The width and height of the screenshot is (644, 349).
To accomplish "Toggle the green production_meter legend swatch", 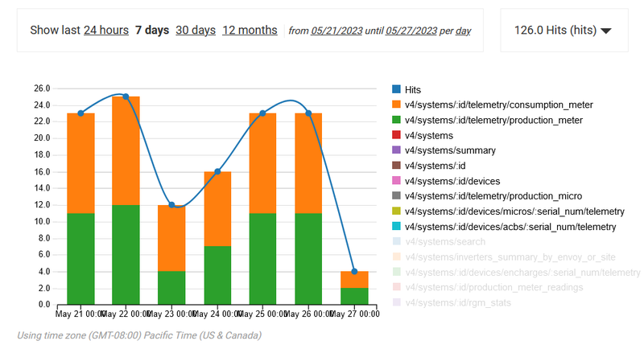I will point(396,121).
